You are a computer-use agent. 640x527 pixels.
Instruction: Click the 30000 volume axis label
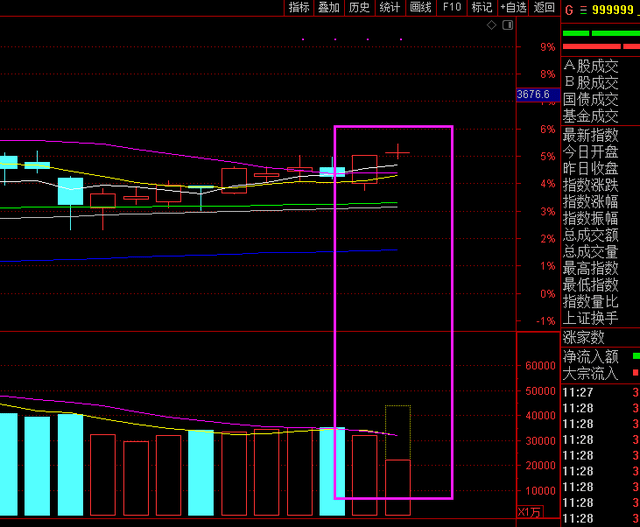[x=540, y=441]
